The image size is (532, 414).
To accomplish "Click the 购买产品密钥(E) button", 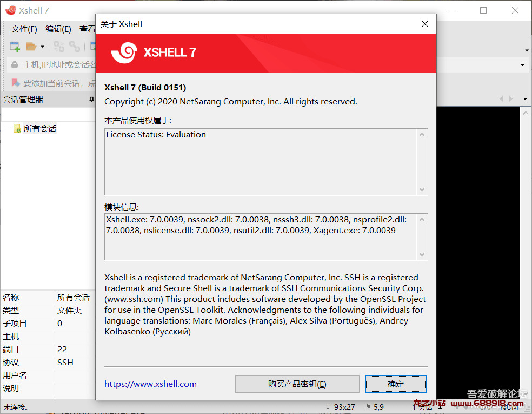I will 297,384.
